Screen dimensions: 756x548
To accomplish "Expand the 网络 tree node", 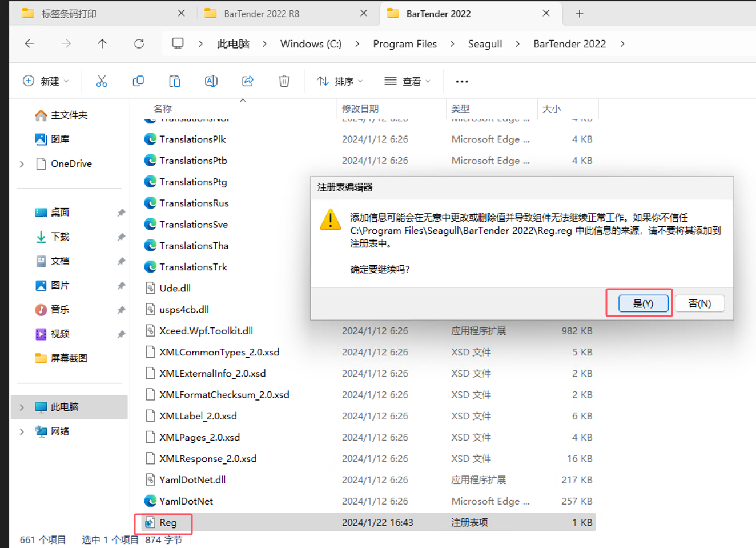I will click(22, 431).
